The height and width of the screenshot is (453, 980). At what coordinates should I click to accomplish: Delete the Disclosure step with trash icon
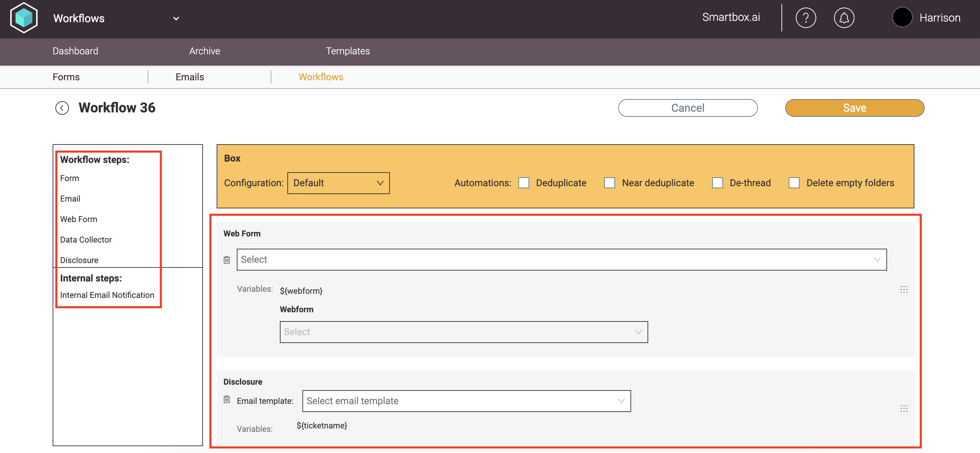click(227, 399)
